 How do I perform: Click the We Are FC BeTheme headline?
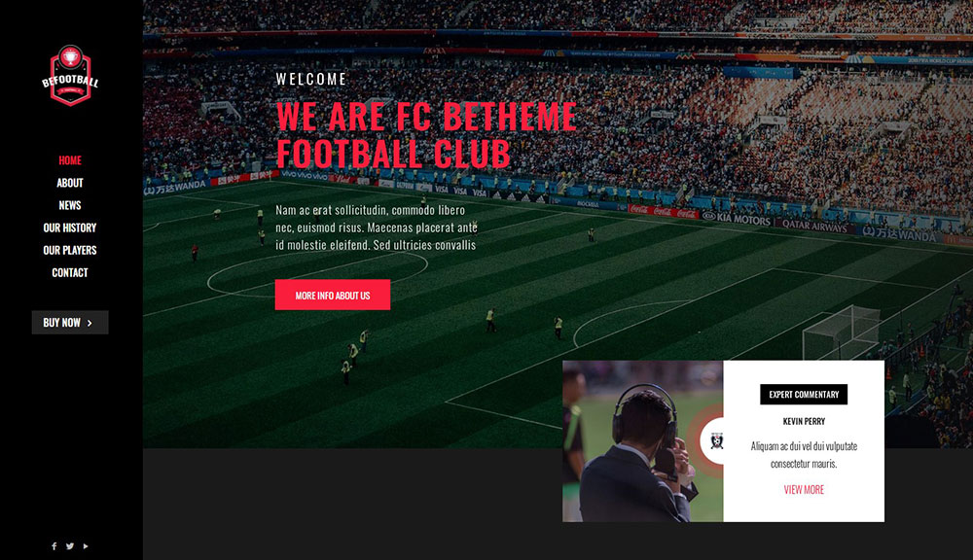click(426, 134)
